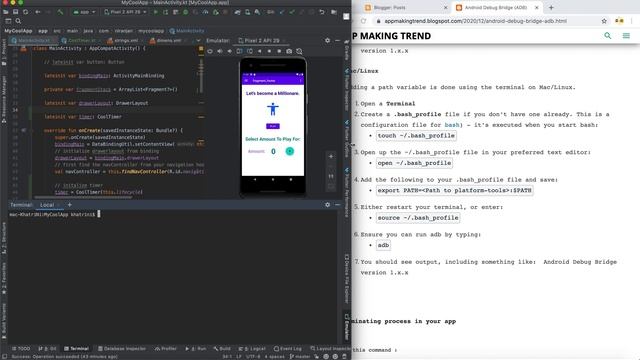The width and height of the screenshot is (640, 360).
Task: Click the emulator toolbar Home circle icon
Action: click(x=269, y=51)
